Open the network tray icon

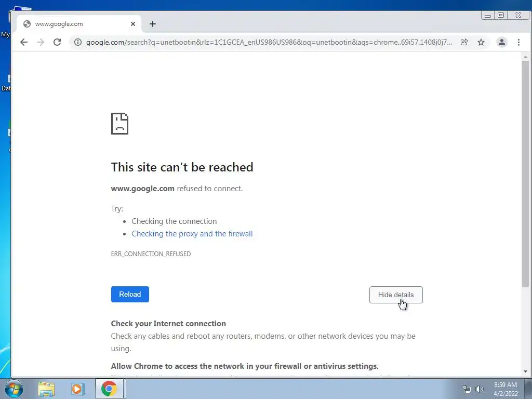click(x=467, y=389)
